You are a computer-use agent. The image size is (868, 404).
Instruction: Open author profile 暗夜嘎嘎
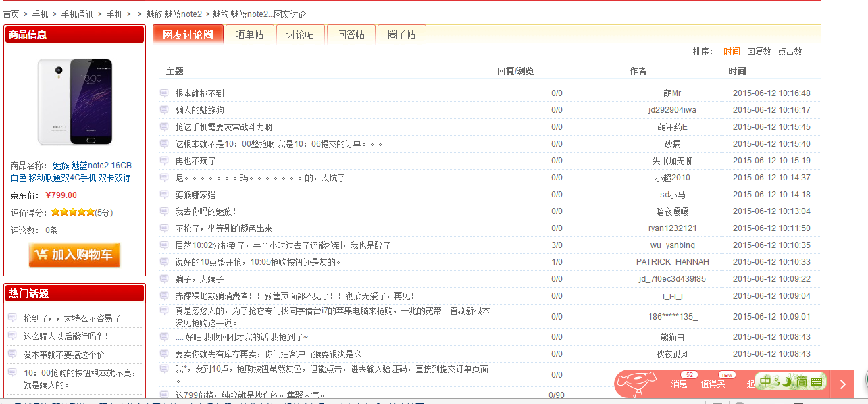pos(672,211)
